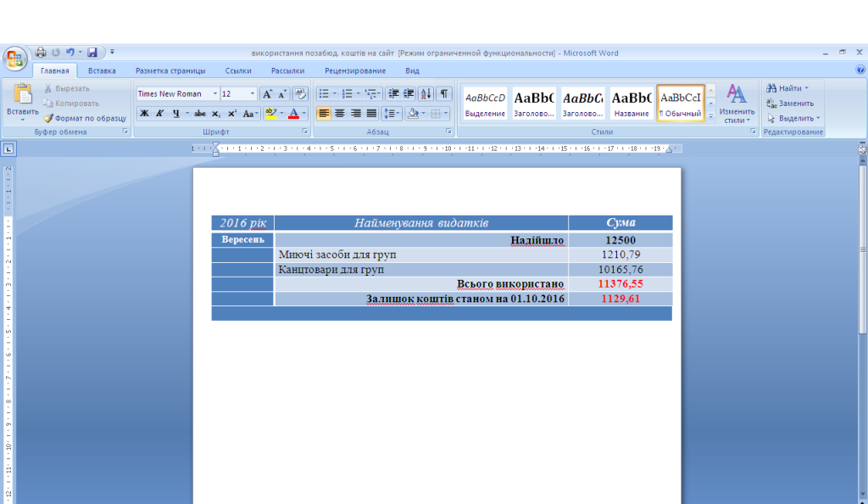Click the Format Painter brush icon

[48, 119]
